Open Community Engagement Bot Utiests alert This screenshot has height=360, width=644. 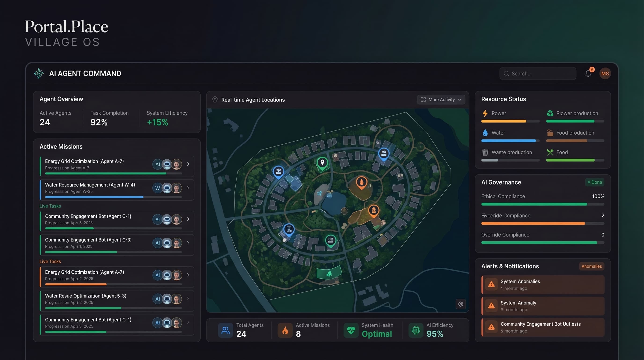click(542, 327)
